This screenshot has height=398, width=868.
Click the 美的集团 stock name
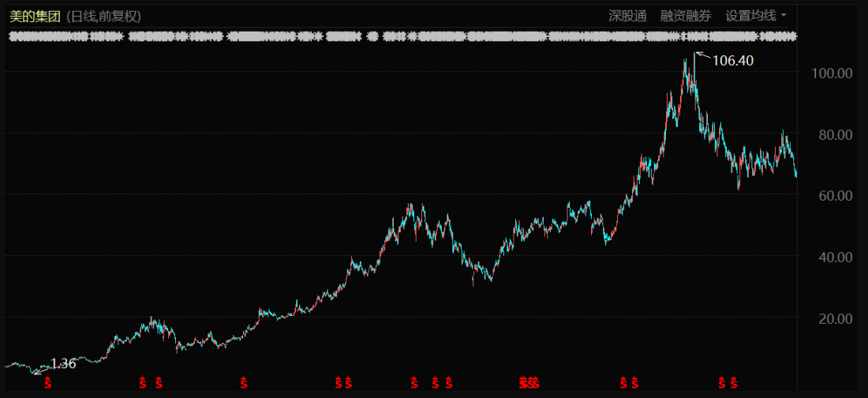(x=36, y=16)
